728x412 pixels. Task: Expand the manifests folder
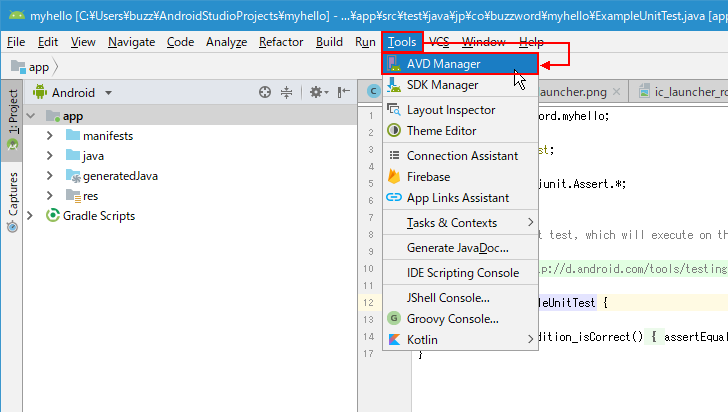[x=50, y=136]
